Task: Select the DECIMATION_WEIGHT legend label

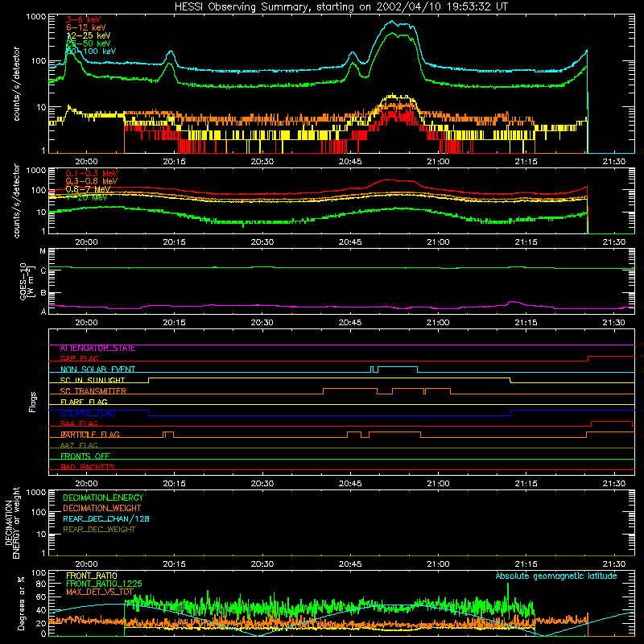Action: point(102,509)
